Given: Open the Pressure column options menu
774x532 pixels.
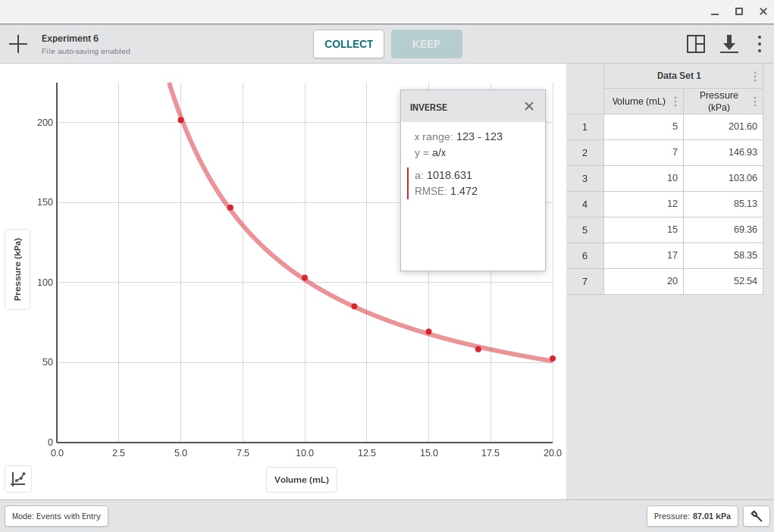Looking at the screenshot, I should point(754,101).
